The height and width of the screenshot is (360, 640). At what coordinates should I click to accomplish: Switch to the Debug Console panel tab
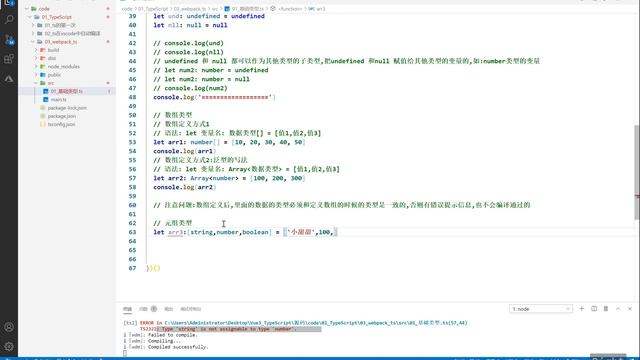coord(191,309)
